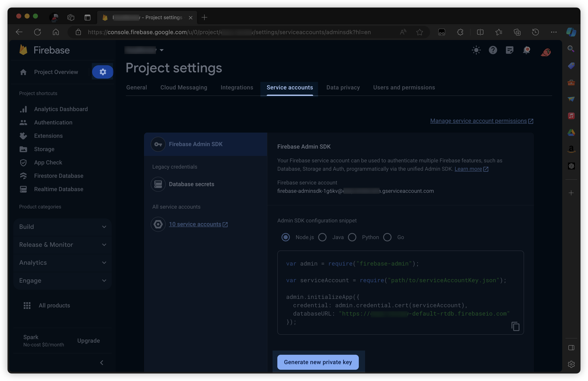The width and height of the screenshot is (588, 381).
Task: Switch to the General tab
Action: click(137, 88)
